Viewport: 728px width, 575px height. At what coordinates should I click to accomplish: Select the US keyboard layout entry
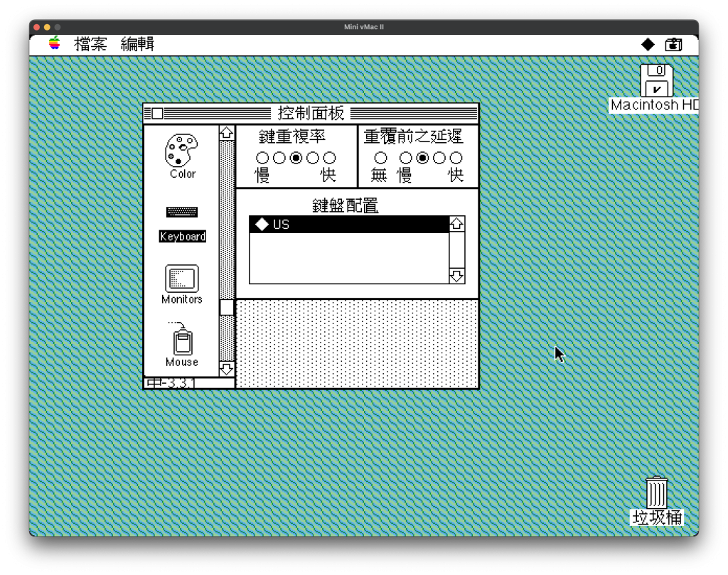pyautogui.click(x=348, y=225)
